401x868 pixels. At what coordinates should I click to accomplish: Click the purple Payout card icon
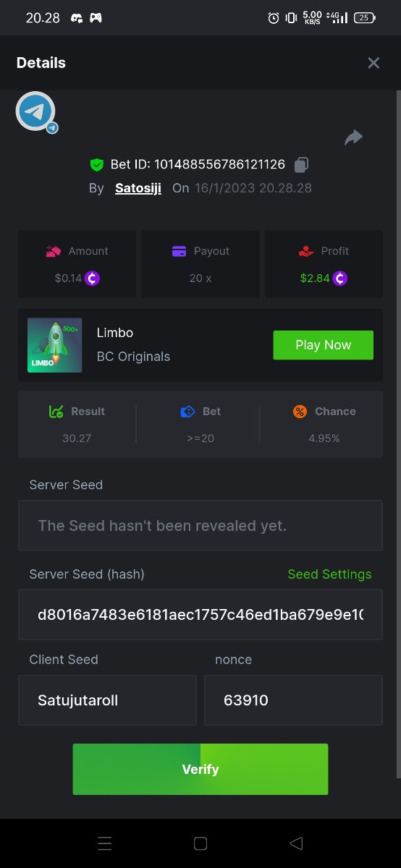179,251
